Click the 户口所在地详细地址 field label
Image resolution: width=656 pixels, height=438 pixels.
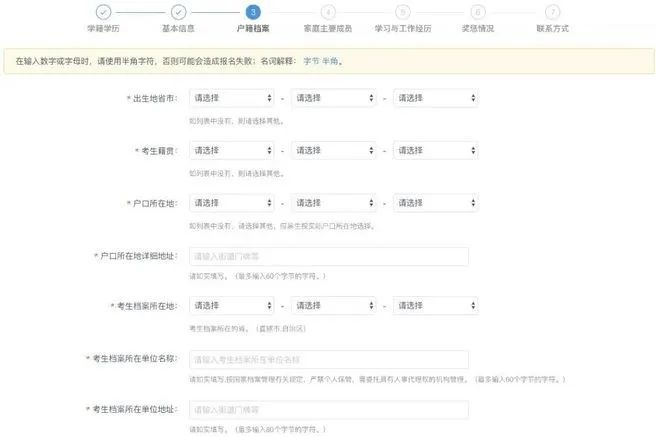(x=136, y=256)
